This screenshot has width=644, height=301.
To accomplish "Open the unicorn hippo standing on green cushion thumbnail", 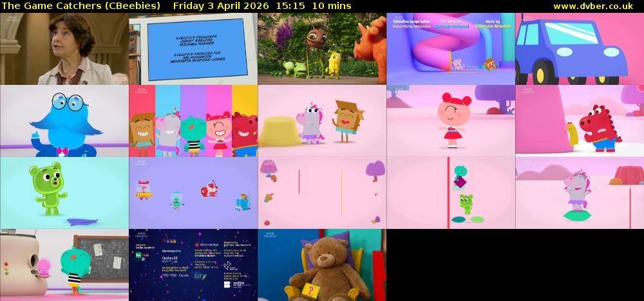I will point(580,193).
